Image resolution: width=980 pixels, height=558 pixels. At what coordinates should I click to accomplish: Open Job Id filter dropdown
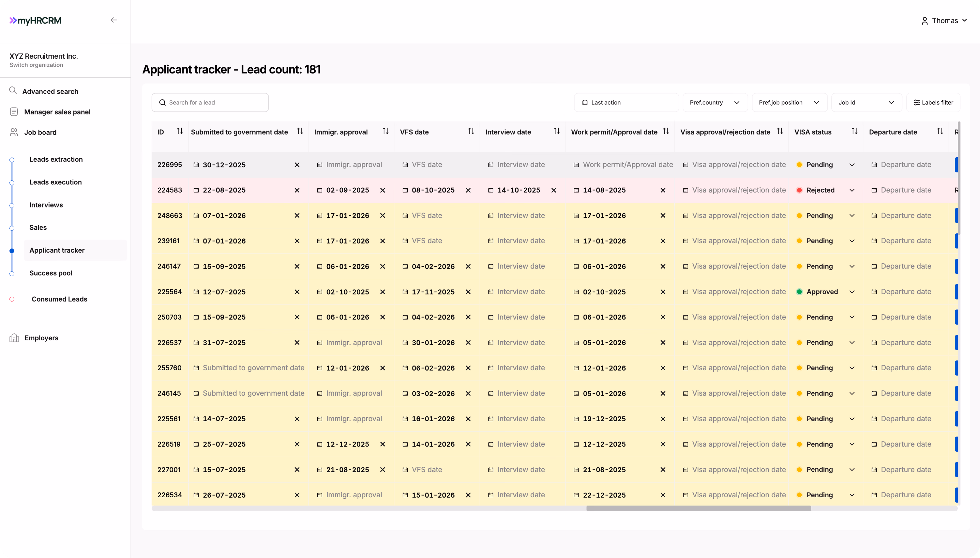[x=866, y=102]
